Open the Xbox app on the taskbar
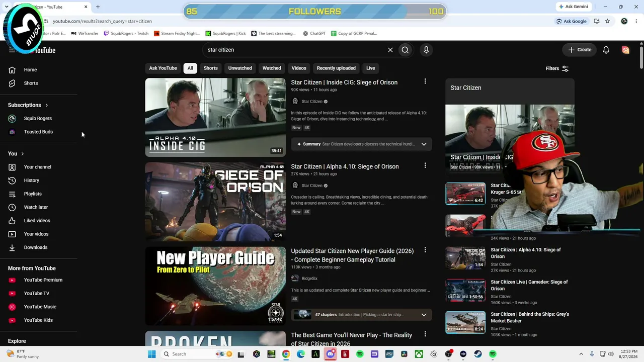This screenshot has width=644, height=362. tap(419, 354)
